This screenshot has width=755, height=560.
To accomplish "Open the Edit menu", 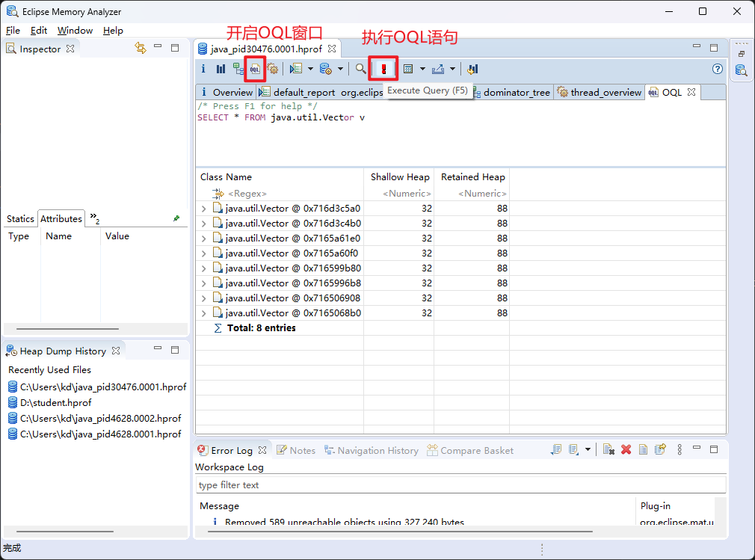I will [39, 31].
